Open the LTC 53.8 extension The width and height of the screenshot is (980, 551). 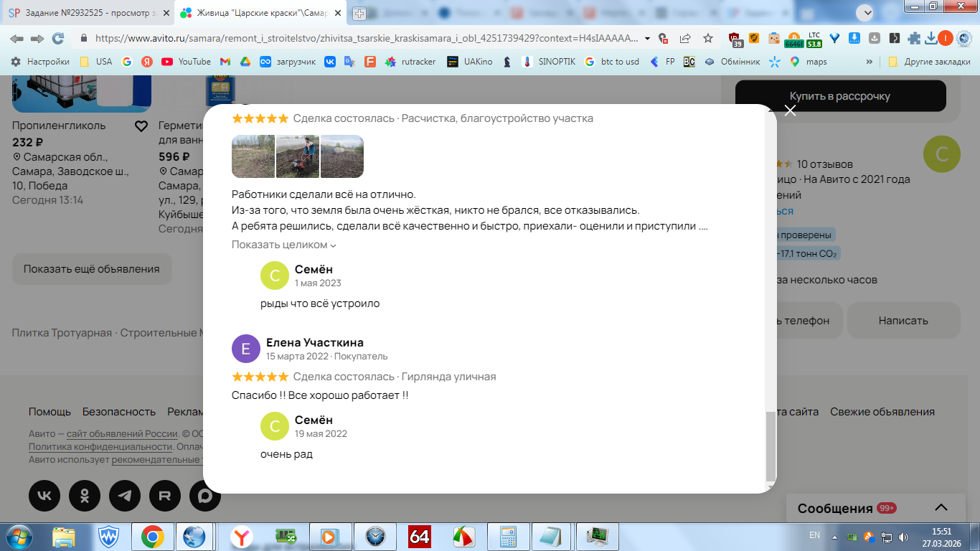coord(814,39)
